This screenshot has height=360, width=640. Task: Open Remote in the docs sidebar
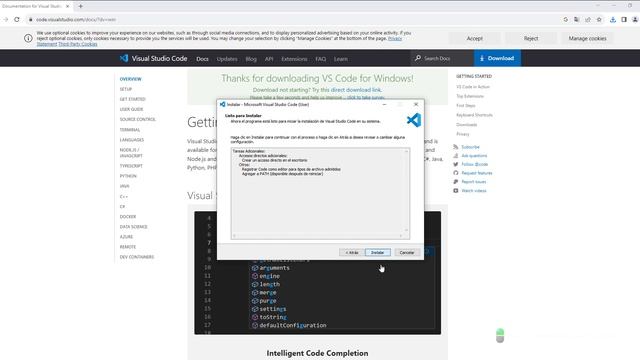(x=127, y=247)
